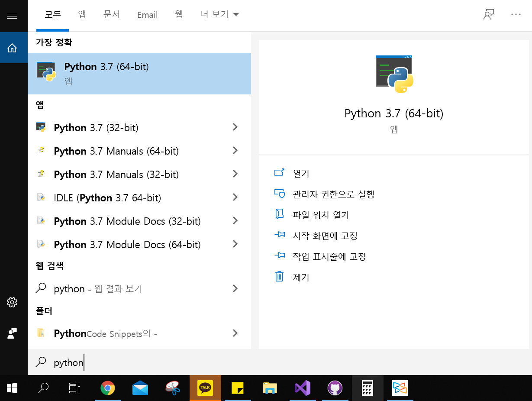
Task: Click the Module Docs (32-bit) icon
Action: [x=41, y=221]
